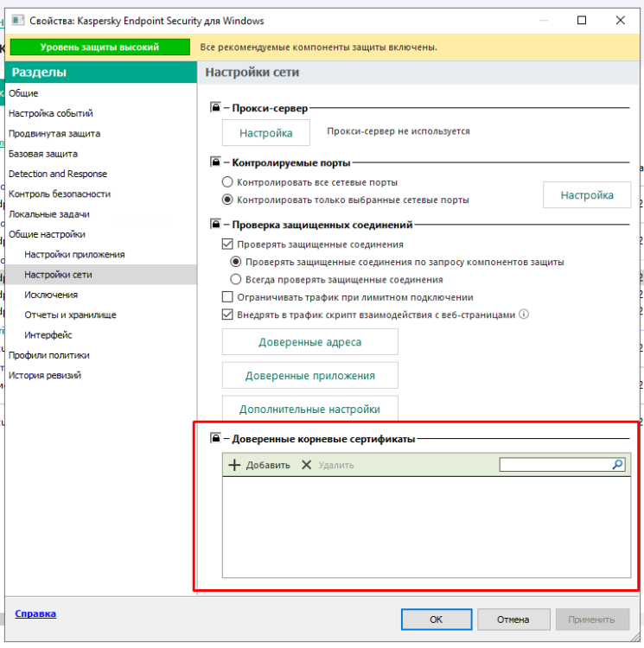
Task: Enable Ограничивать трафик при лимитном подключении
Action: point(227,296)
